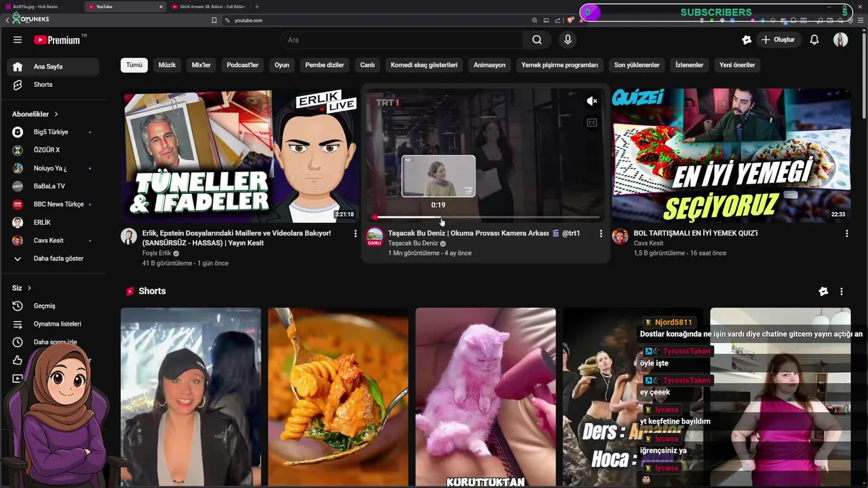The height and width of the screenshot is (488, 868).
Task: Expand the Abonelikler section arrow
Action: 56,115
